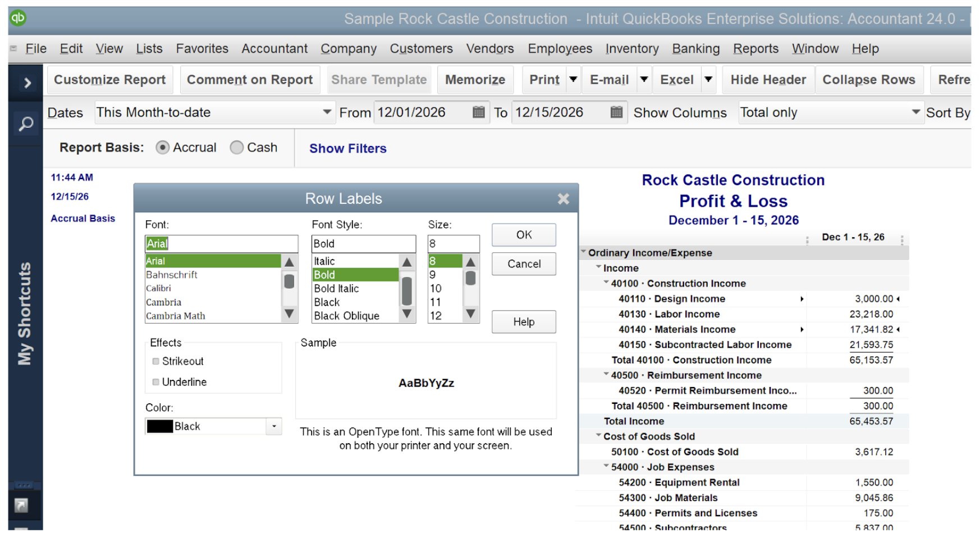The image size is (980, 546).
Task: Click the QuickBooks logo icon
Action: (18, 18)
